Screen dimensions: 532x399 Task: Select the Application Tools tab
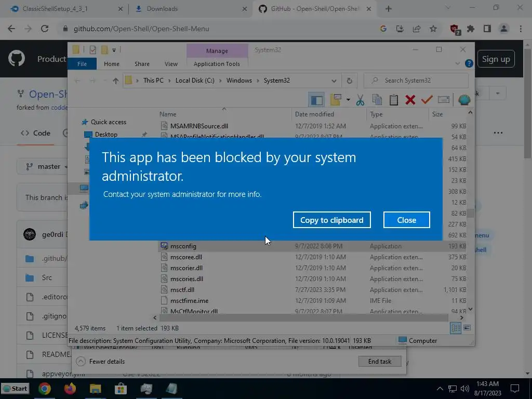pyautogui.click(x=217, y=64)
